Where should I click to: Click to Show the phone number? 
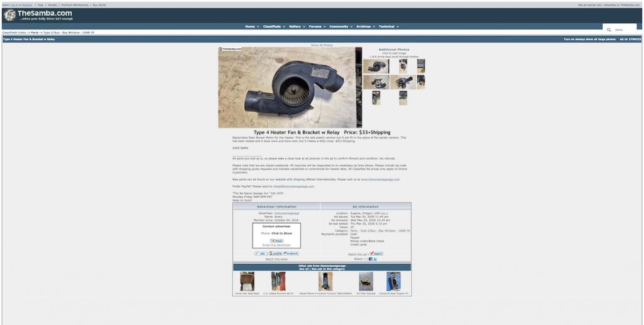281,233
